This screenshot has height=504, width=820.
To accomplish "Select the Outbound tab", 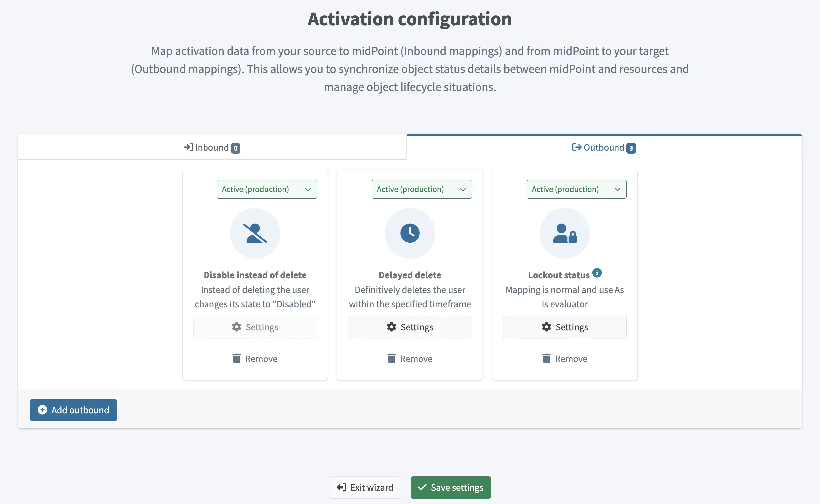I will [603, 147].
